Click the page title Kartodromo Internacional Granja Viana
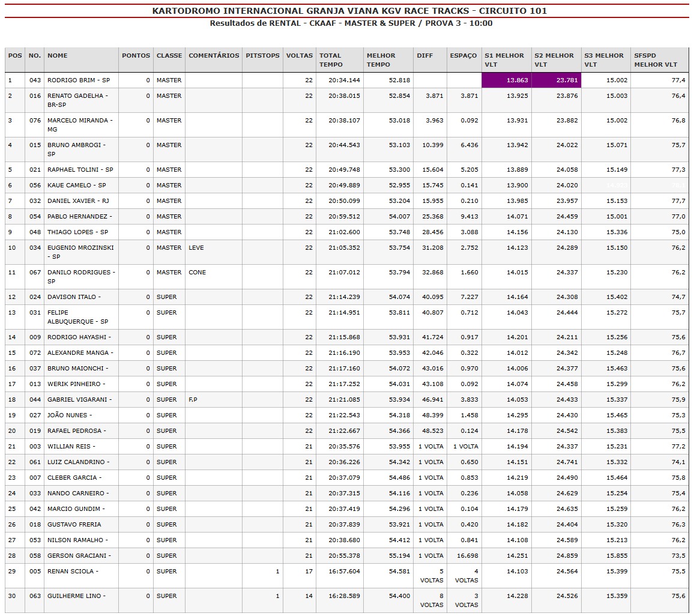The height and width of the screenshot is (616, 694). tap(349, 11)
